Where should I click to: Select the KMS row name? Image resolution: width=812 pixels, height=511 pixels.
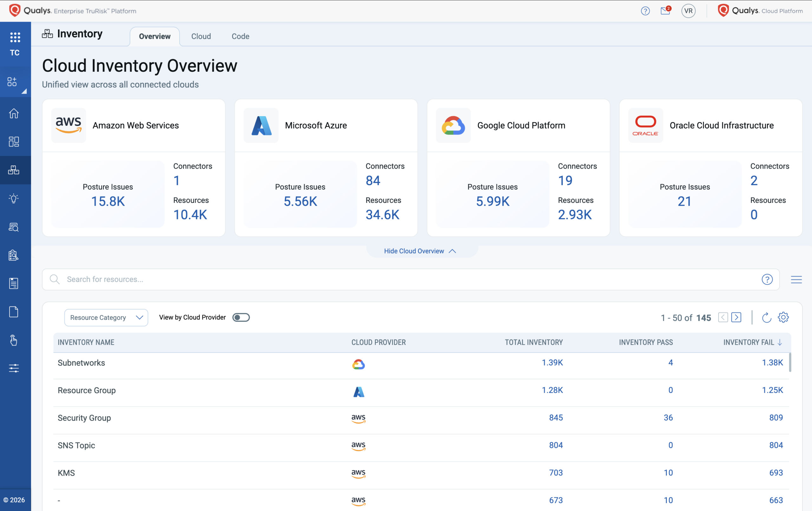point(66,473)
